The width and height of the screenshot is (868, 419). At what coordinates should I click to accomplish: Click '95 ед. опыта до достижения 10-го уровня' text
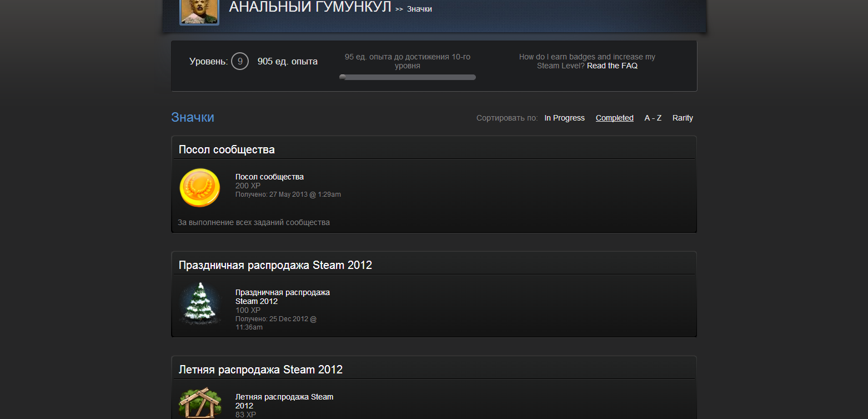[x=408, y=61]
